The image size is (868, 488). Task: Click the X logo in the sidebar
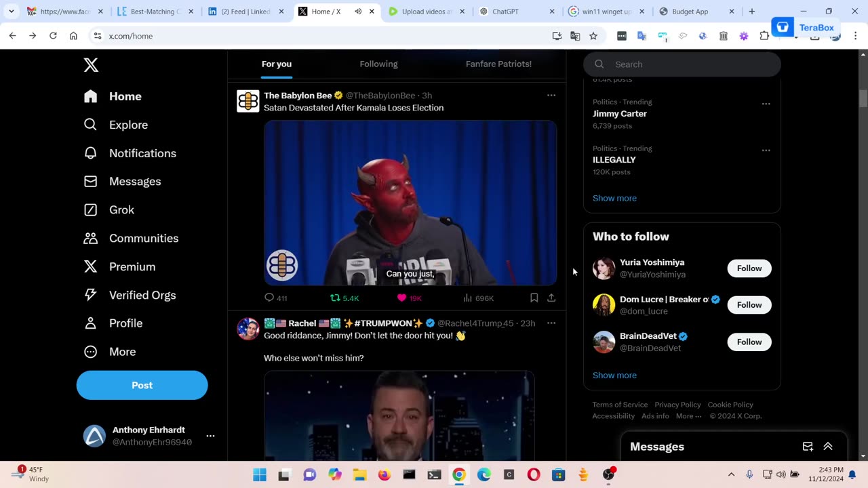(x=91, y=65)
